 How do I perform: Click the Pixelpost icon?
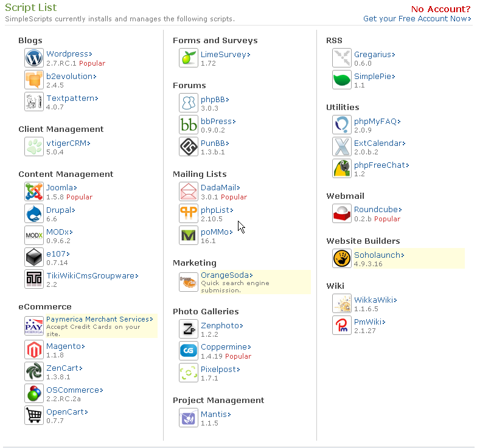click(x=189, y=373)
